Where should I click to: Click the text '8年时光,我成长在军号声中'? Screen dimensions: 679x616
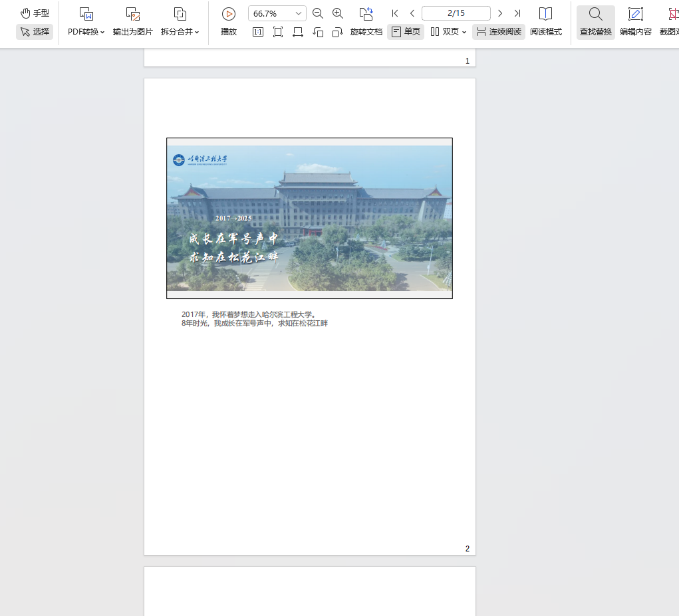[x=227, y=323]
